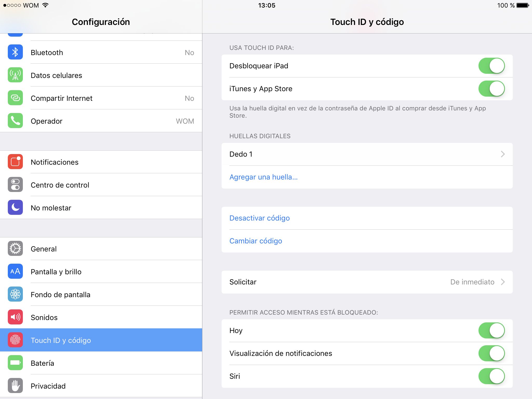Open General using its gear icon
532x399 pixels.
[15, 249]
